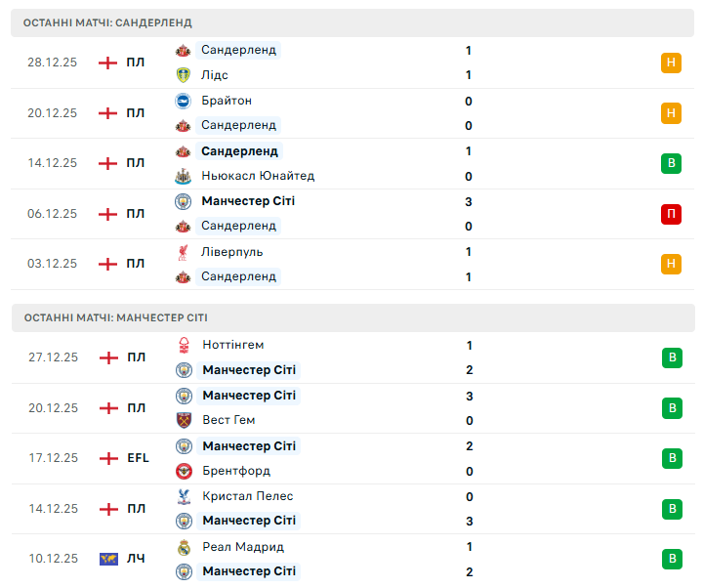Image resolution: width=703 pixels, height=588 pixels.
Task: Click the Brighton club crest icon
Action: pos(183,101)
